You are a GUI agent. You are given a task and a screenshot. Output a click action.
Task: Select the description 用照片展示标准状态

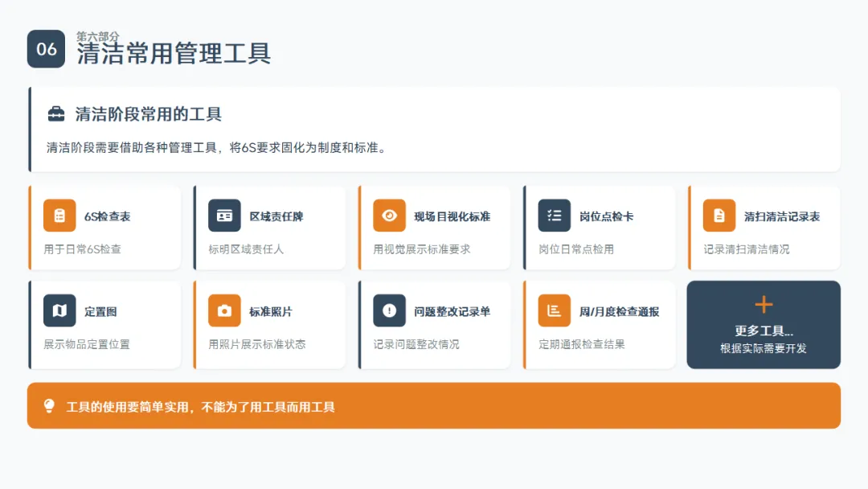click(257, 344)
